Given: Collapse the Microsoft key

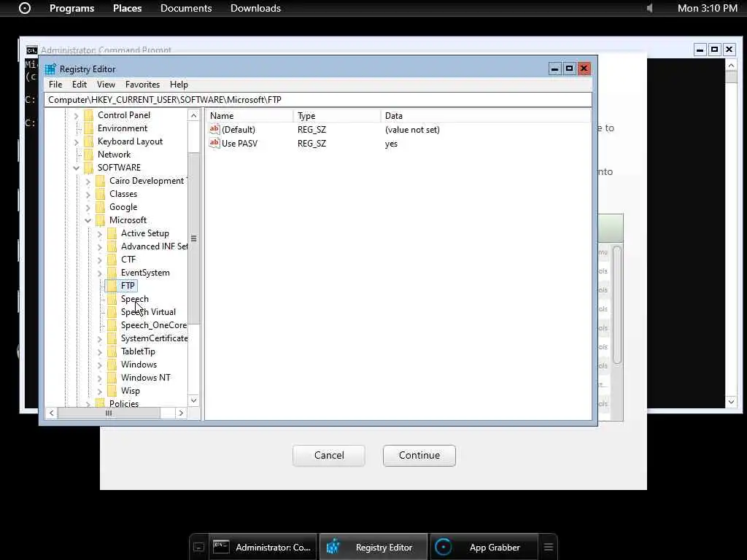Looking at the screenshot, I should (88, 220).
